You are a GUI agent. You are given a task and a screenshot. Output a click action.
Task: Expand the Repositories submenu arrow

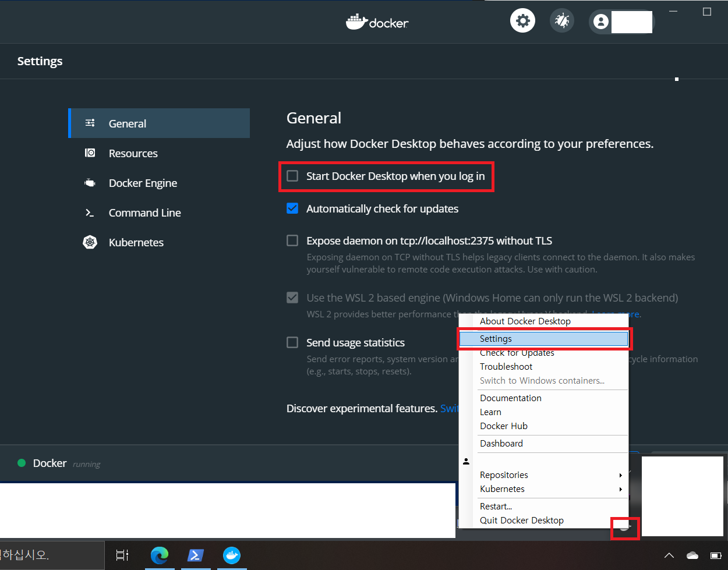621,475
